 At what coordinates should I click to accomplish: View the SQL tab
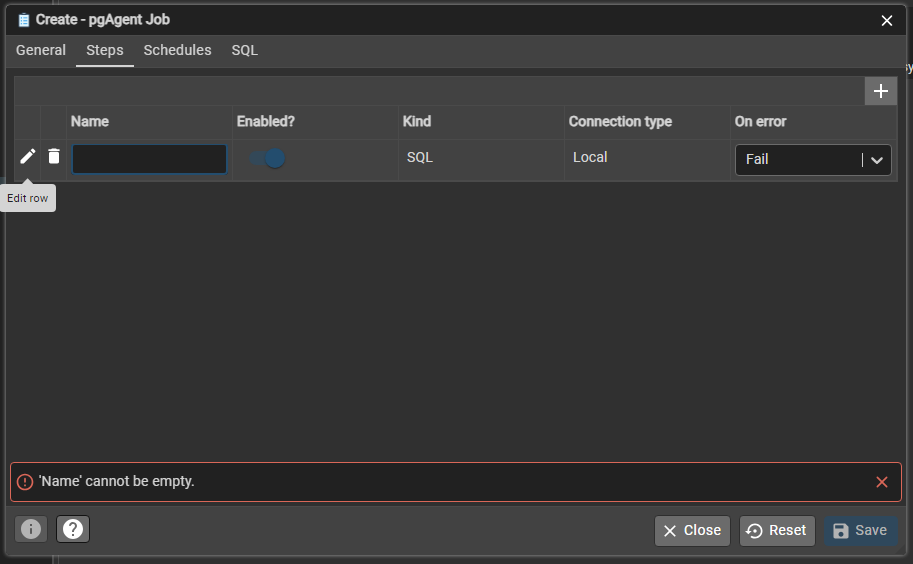click(245, 51)
